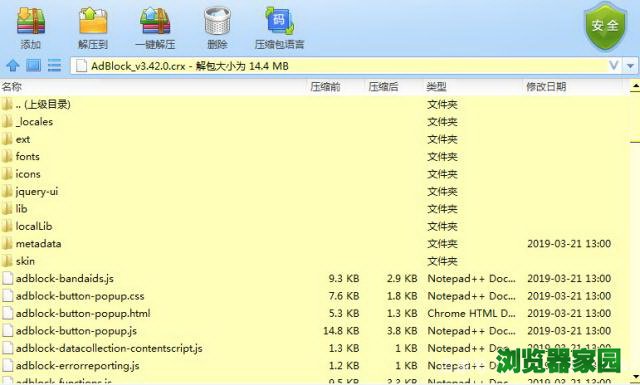
Task: Sort by Name (名称) column header
Action: [x=11, y=87]
